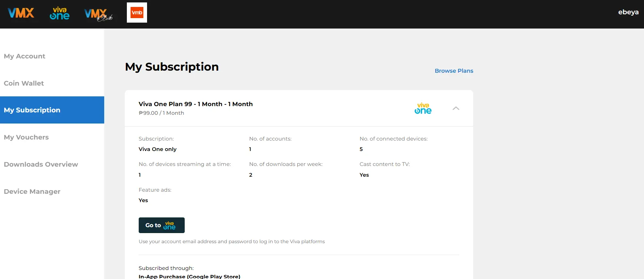Click the 'Use your account email address' note
644x279 pixels.
point(232,241)
